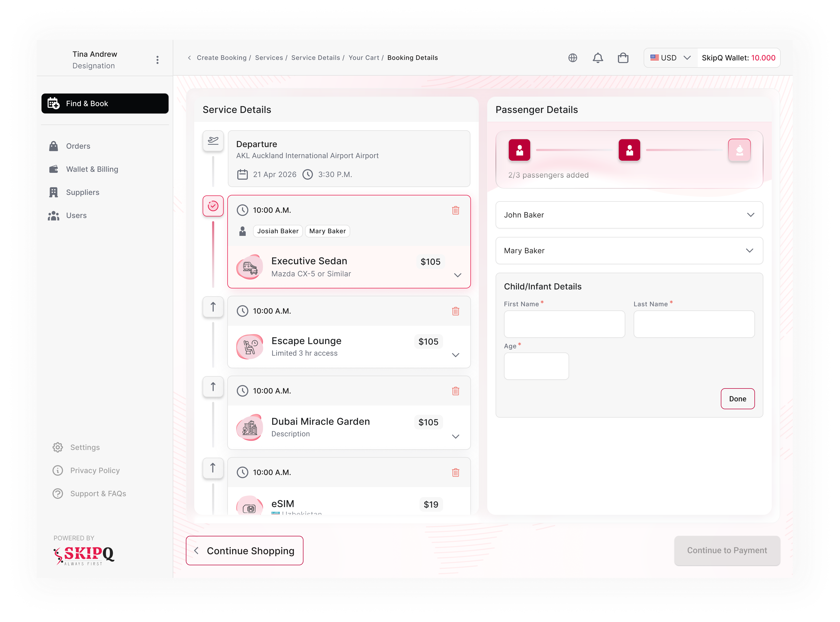Viewport: 840px width, 622px height.
Task: Click the Done button
Action: [x=737, y=398]
